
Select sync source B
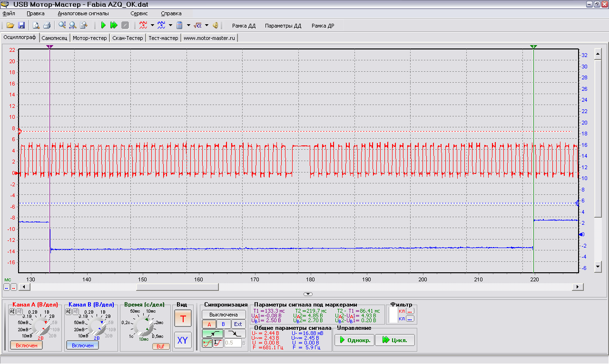[x=223, y=324]
